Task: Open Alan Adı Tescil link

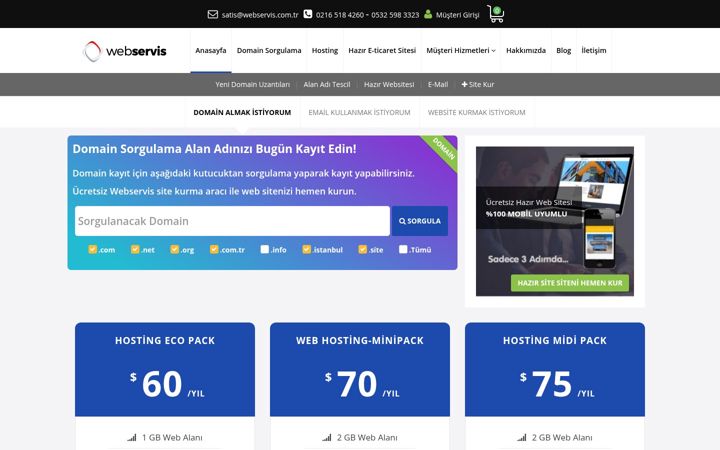Action: point(327,84)
